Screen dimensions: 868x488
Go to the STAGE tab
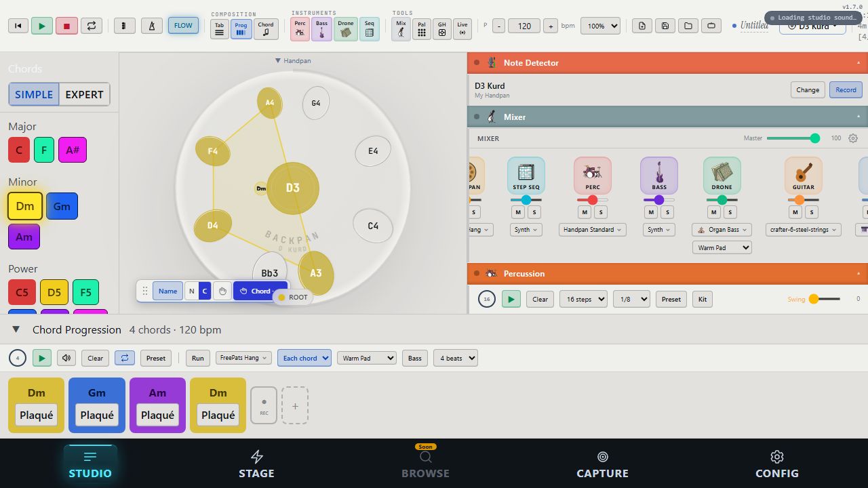[x=256, y=465]
